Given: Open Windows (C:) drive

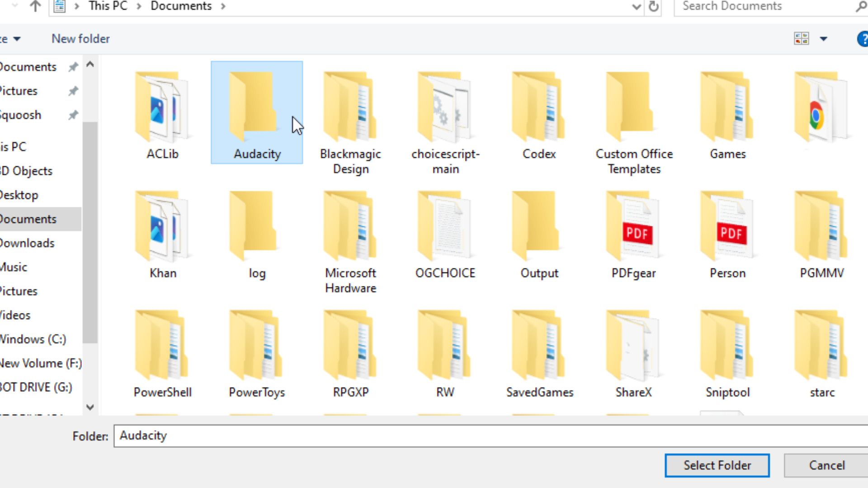Looking at the screenshot, I should [33, 339].
